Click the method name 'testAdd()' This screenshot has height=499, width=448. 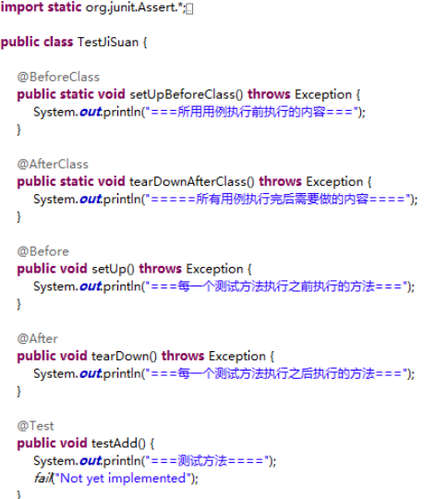pyautogui.click(x=118, y=444)
